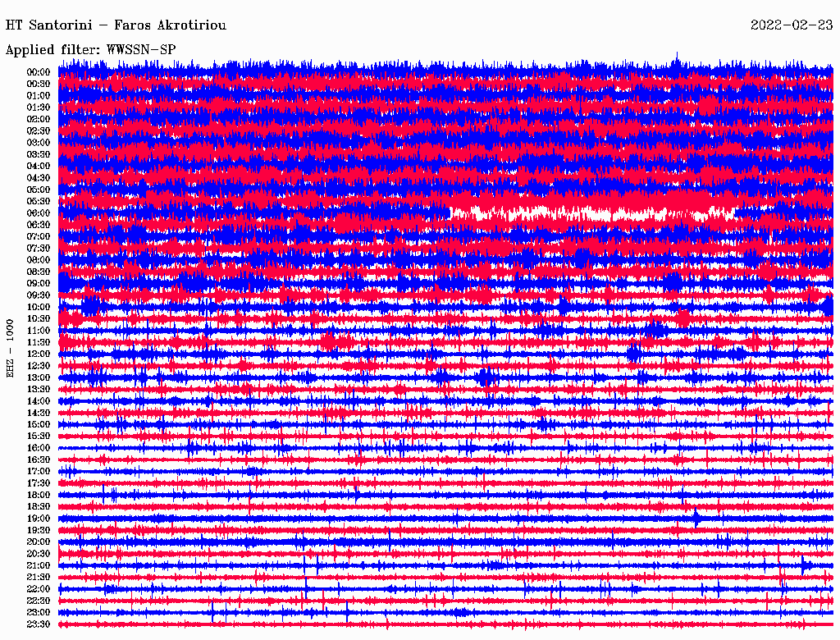
Task: Click the vertical 'EHZ – 1000' channel label
Action: pyautogui.click(x=10, y=349)
